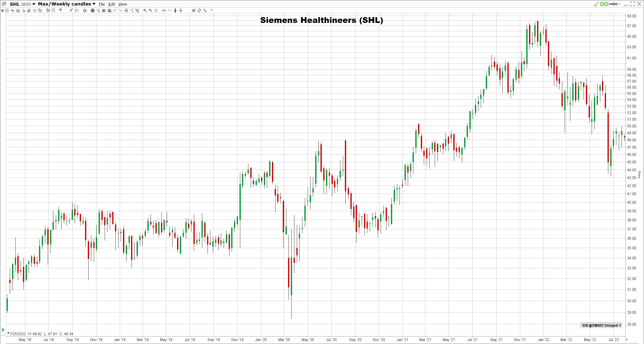Select the parallel lines channel tool
This screenshot has width=644, height=344.
click(x=137, y=10)
